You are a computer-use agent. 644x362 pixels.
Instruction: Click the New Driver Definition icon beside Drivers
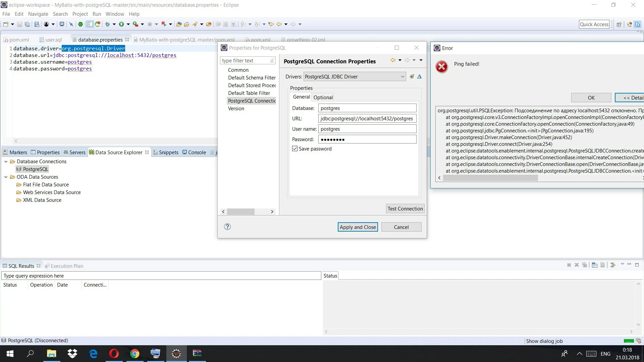tap(412, 76)
